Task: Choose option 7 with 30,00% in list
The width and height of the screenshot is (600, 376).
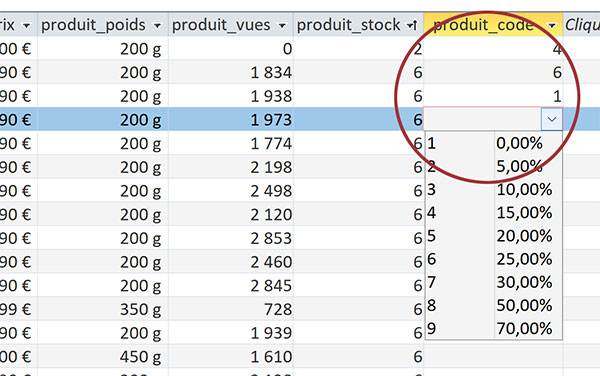Action: (494, 282)
